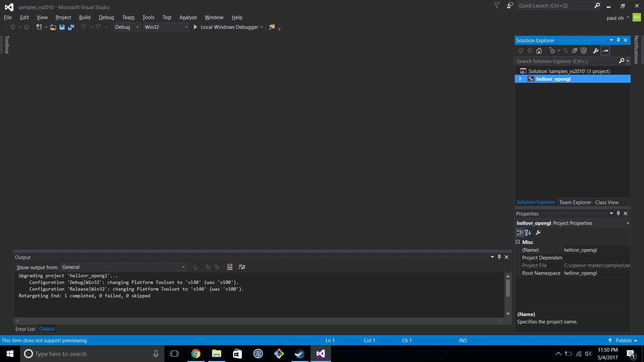Toggle Preview Selected Items in Solution Explorer
The image size is (644, 362).
(x=605, y=51)
